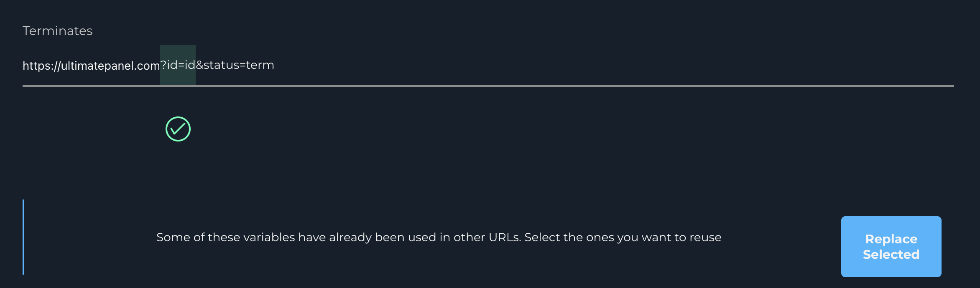Select the status=term variable for replacement
The width and height of the screenshot is (980, 288).
click(x=238, y=65)
